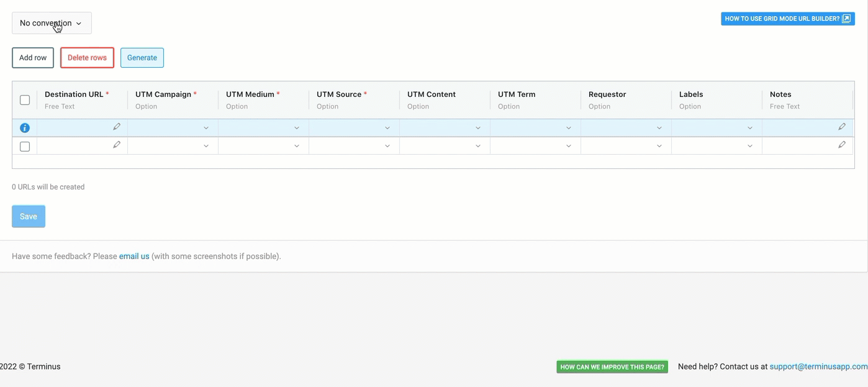
Task: Check the checkbox on the second row
Action: point(24,146)
